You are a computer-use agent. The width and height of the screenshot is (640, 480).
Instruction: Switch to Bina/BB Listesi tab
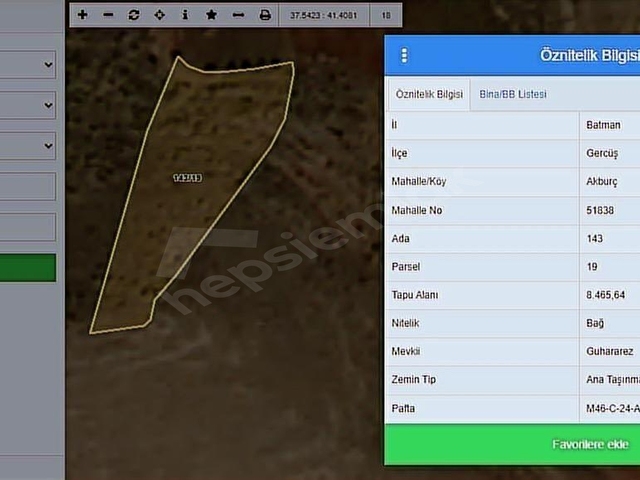[x=513, y=94]
